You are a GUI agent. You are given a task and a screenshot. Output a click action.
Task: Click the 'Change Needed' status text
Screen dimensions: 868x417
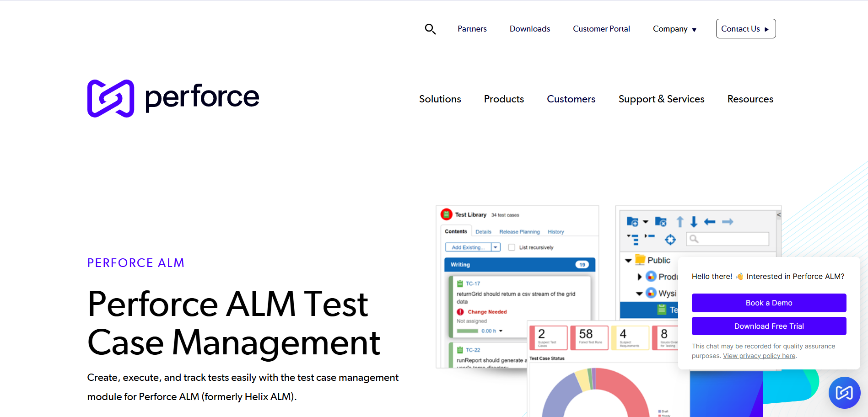pyautogui.click(x=487, y=312)
